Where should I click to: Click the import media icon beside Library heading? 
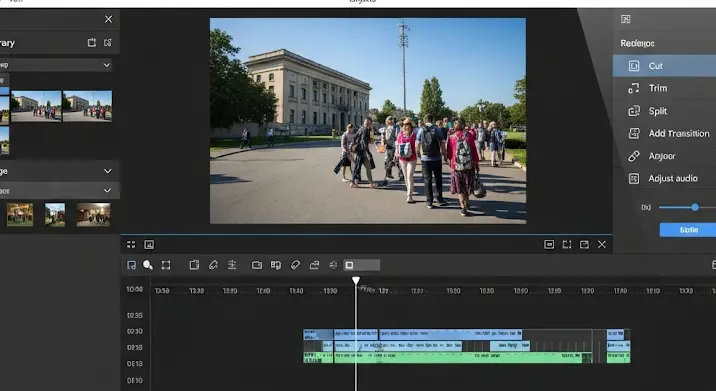coord(92,42)
